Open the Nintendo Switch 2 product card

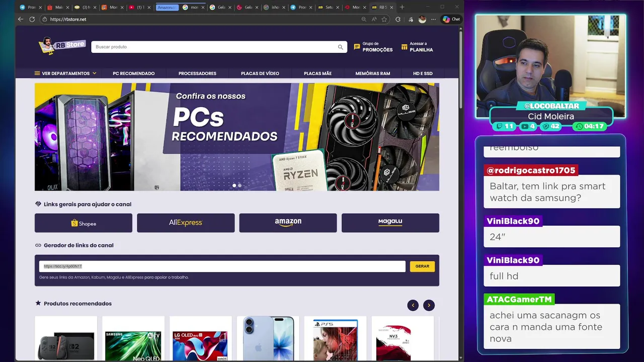pyautogui.click(x=66, y=338)
